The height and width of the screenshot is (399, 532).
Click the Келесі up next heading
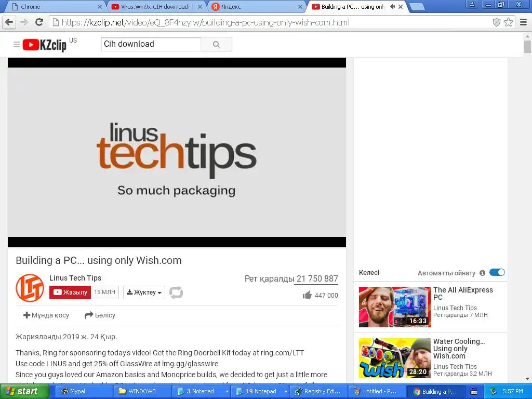point(369,272)
